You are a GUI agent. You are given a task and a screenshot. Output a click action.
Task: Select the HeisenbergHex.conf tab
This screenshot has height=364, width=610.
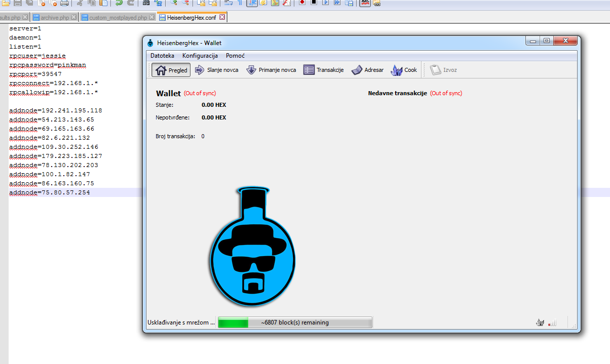[192, 17]
